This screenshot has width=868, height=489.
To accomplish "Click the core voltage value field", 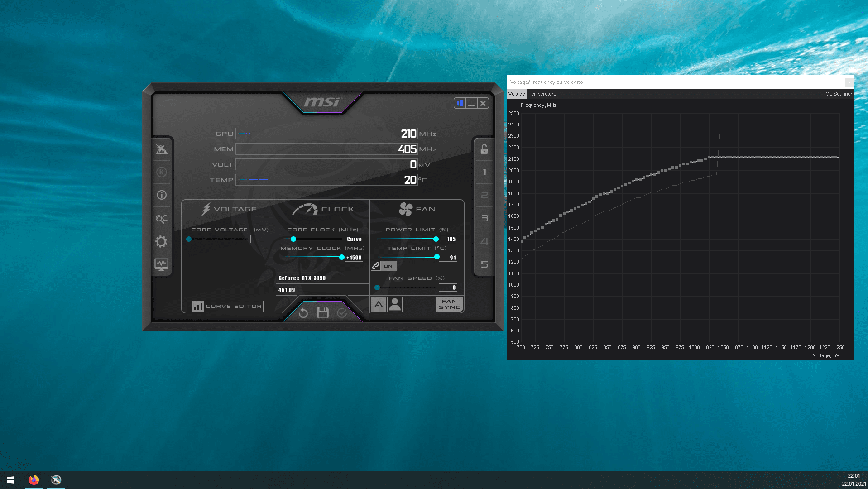I will (259, 239).
